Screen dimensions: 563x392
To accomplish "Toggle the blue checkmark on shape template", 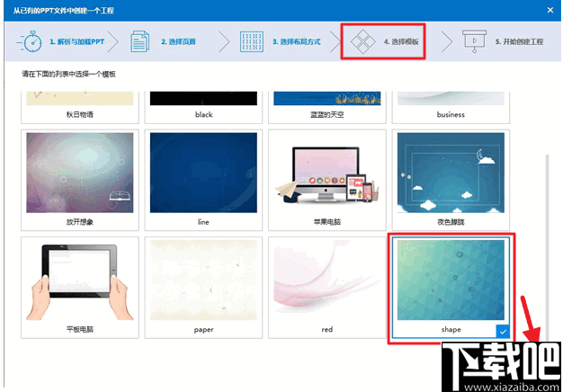I will pyautogui.click(x=503, y=332).
